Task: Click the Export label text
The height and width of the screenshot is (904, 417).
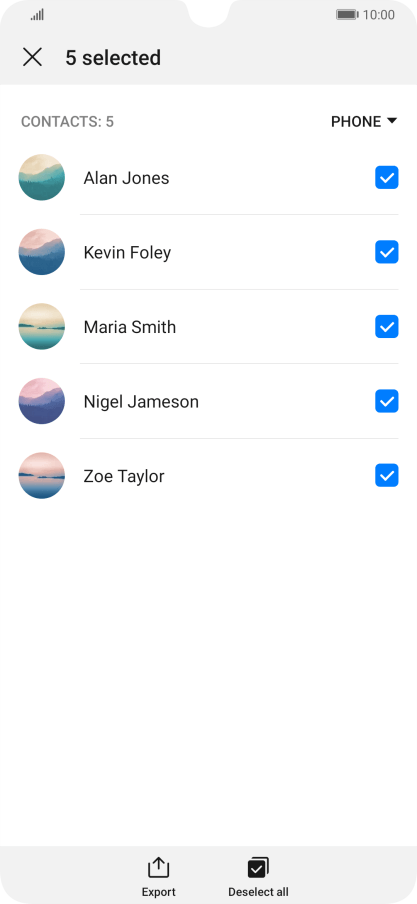Action: click(159, 892)
